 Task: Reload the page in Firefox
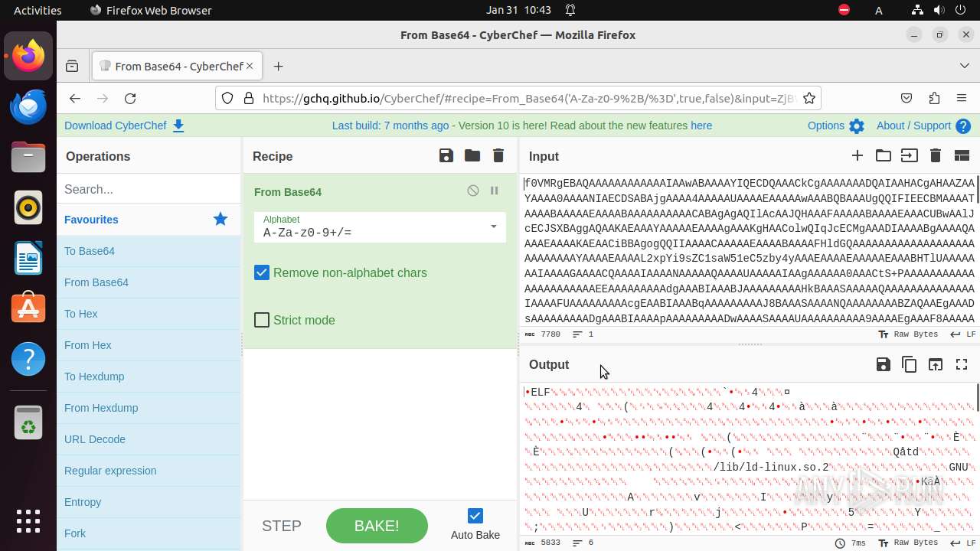(x=130, y=98)
